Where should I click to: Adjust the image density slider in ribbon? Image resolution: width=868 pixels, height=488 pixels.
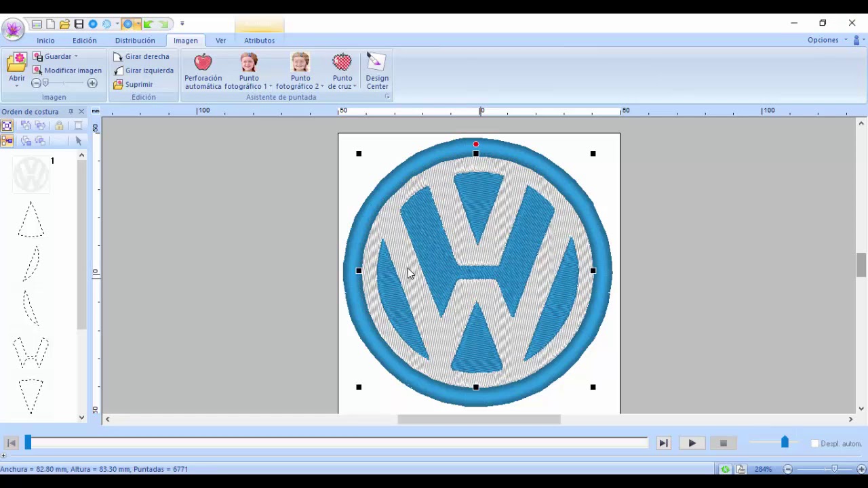(45, 83)
